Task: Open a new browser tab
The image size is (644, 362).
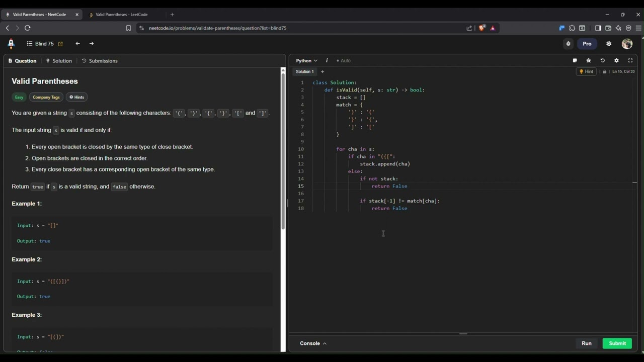Action: point(172,15)
